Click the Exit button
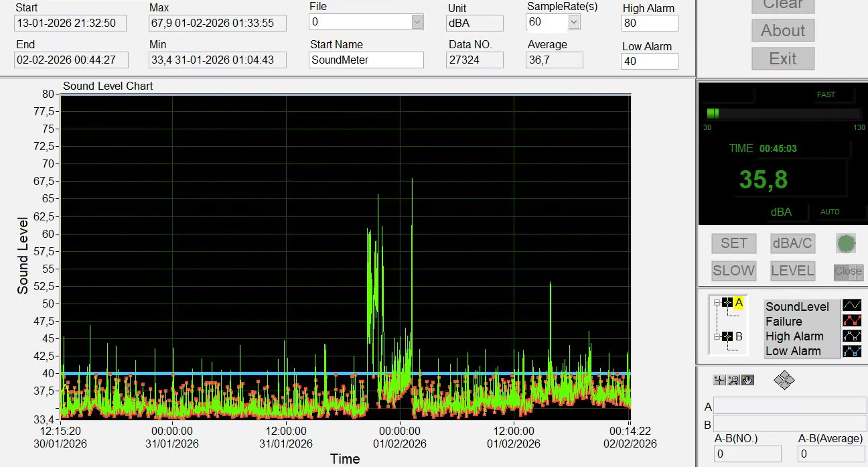 782,58
